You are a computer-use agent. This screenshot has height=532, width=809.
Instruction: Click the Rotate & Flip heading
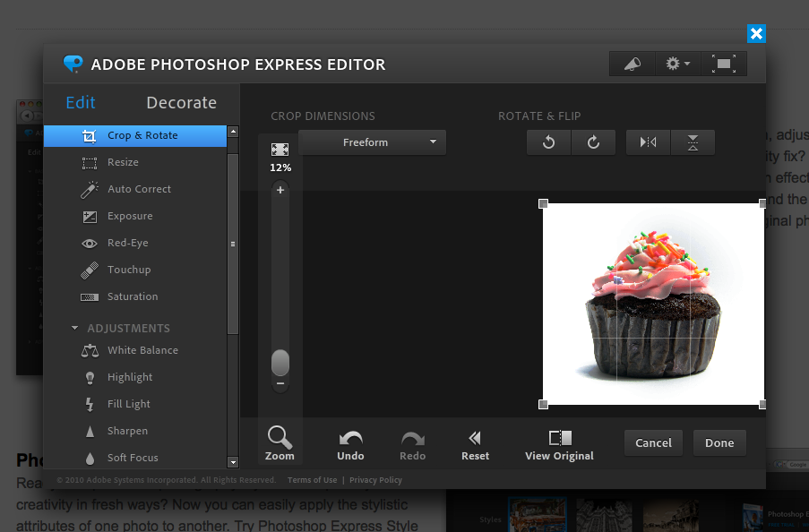coord(539,116)
